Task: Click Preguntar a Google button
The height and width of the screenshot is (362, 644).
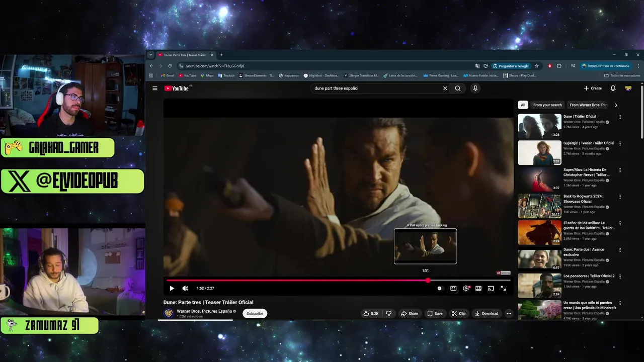Action: tap(511, 66)
